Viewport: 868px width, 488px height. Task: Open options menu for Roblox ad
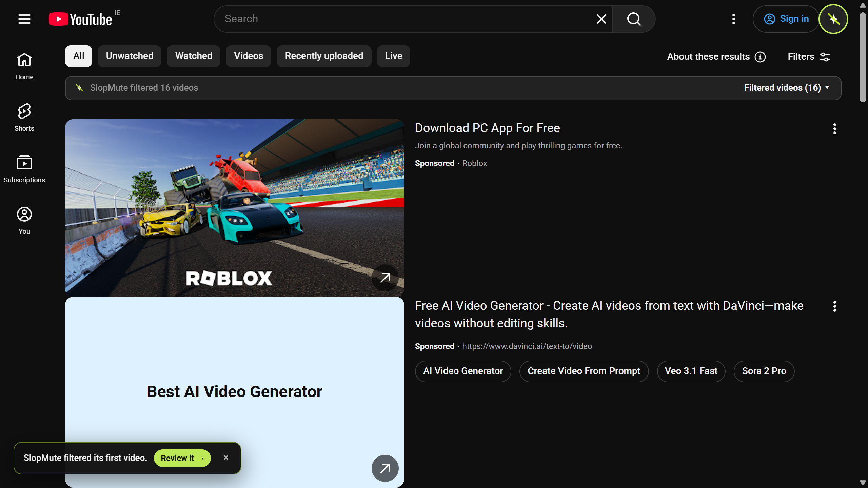coord(835,129)
